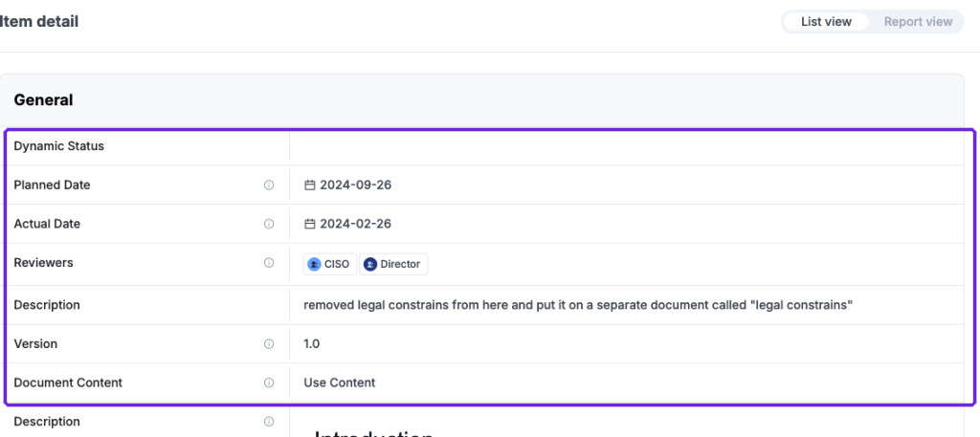980x437 pixels.
Task: Click the Planned Date value 2024-09-26
Action: pos(356,185)
